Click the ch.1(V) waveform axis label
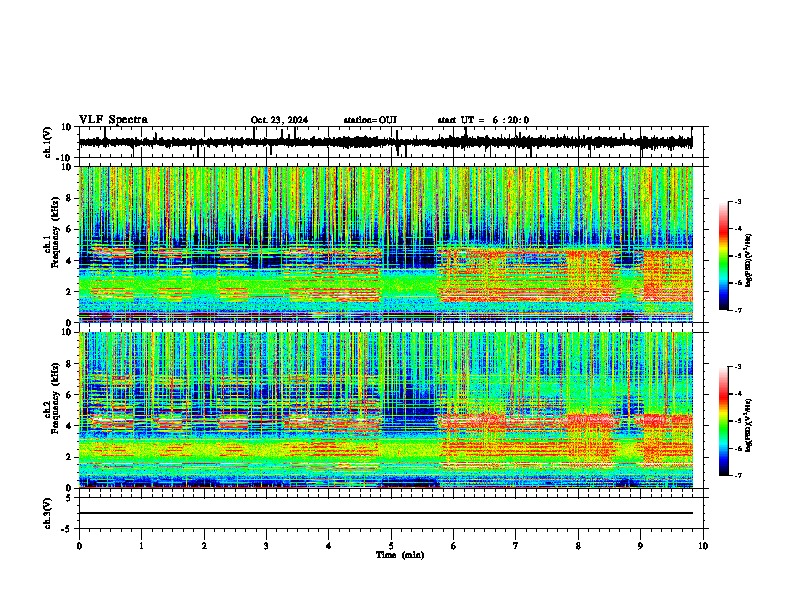This screenshot has height=612, width=792. click(48, 142)
